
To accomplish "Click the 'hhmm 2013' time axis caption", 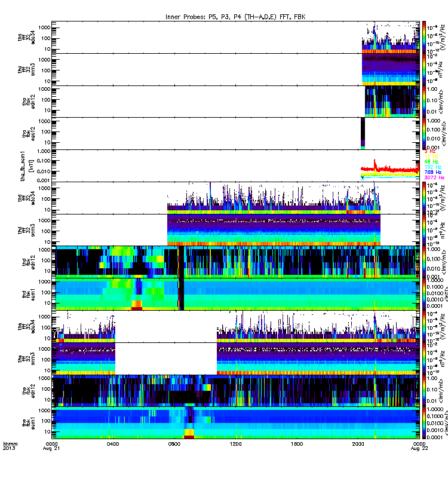I will [x=10, y=446].
